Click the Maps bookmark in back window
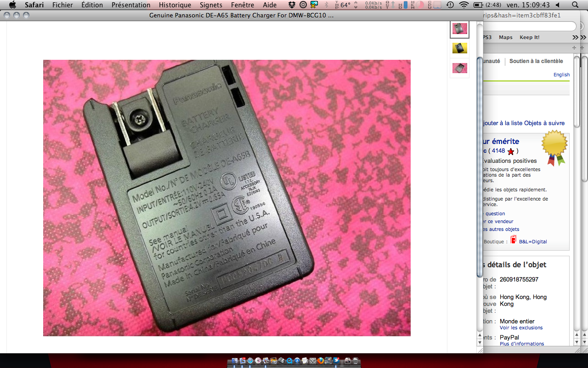This screenshot has width=588, height=368. [x=506, y=37]
